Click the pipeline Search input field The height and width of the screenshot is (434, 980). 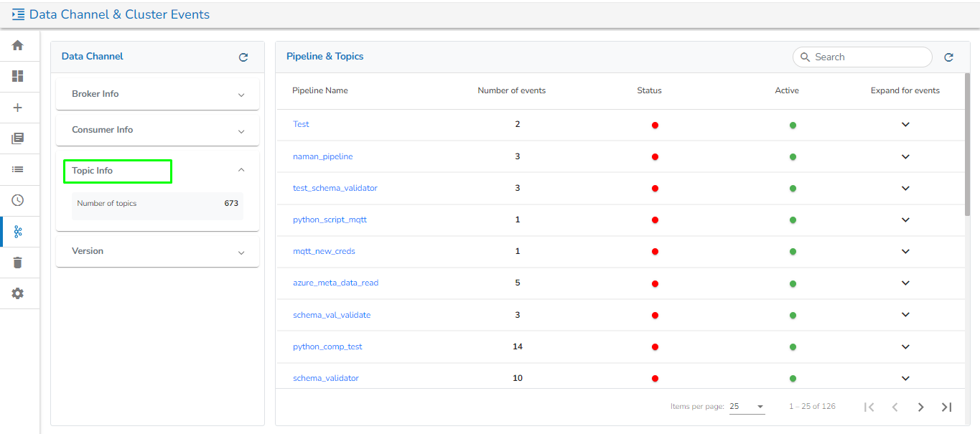coord(869,57)
